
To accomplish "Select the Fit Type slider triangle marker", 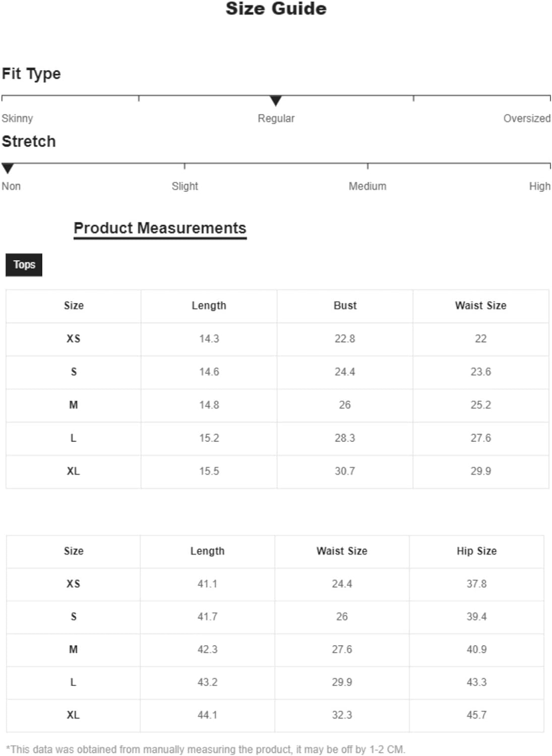I will pos(276,101).
